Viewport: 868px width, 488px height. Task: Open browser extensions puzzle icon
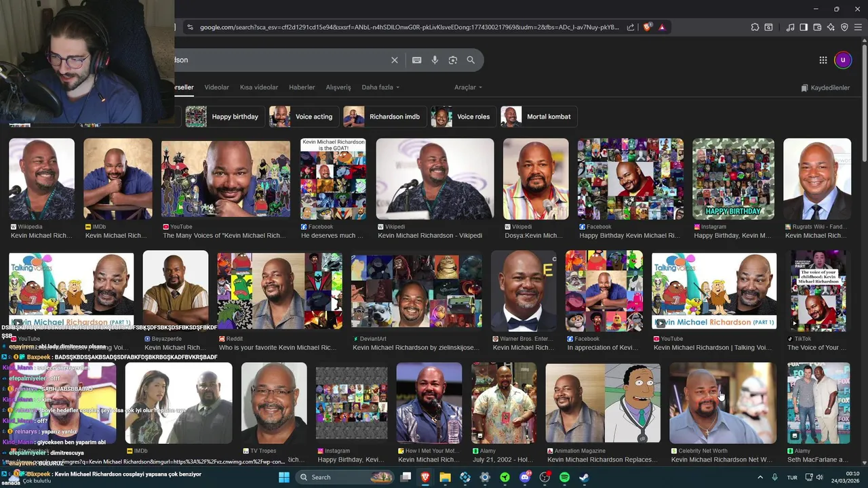coord(755,27)
